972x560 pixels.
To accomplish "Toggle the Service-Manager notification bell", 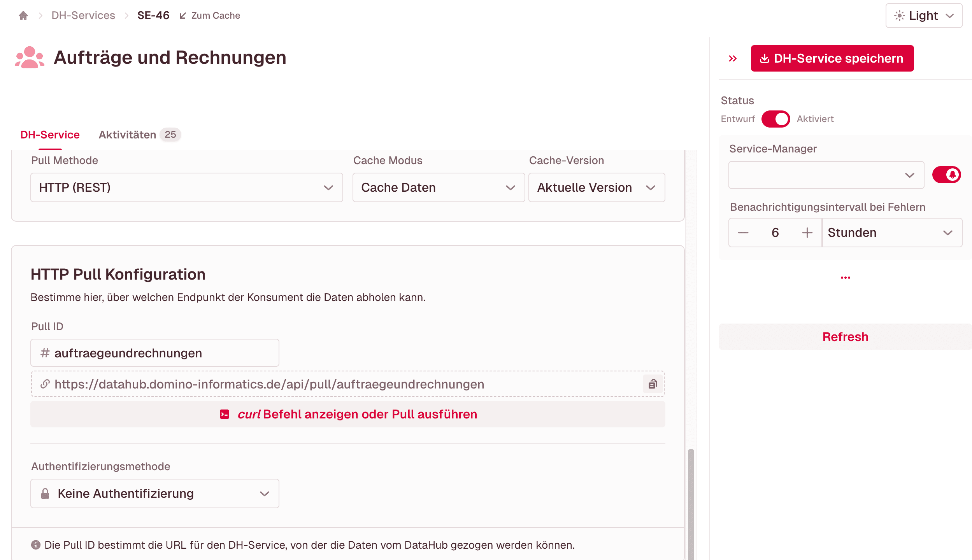I will (x=946, y=175).
